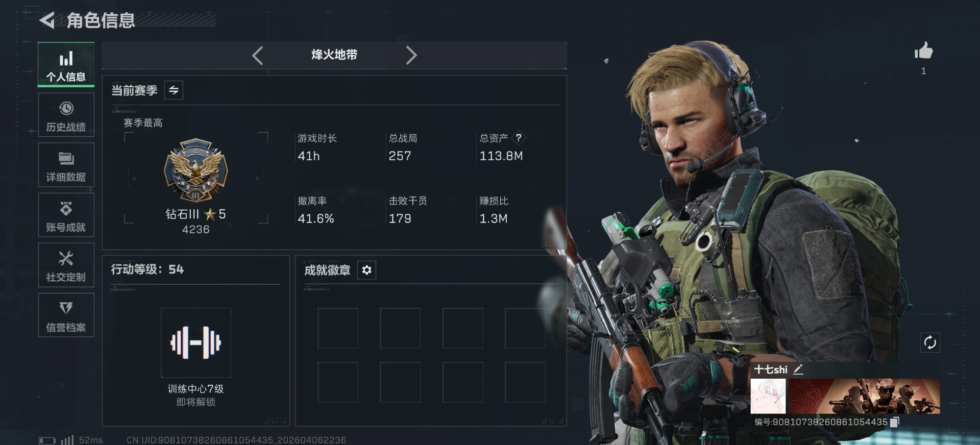
Task: Open the 个人信息 tab
Action: [x=66, y=65]
